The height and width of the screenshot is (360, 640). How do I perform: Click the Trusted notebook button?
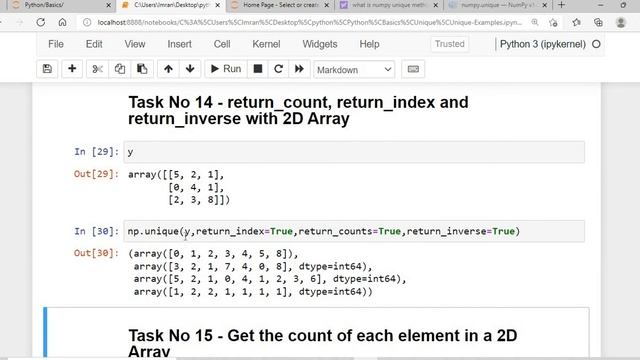pos(449,44)
